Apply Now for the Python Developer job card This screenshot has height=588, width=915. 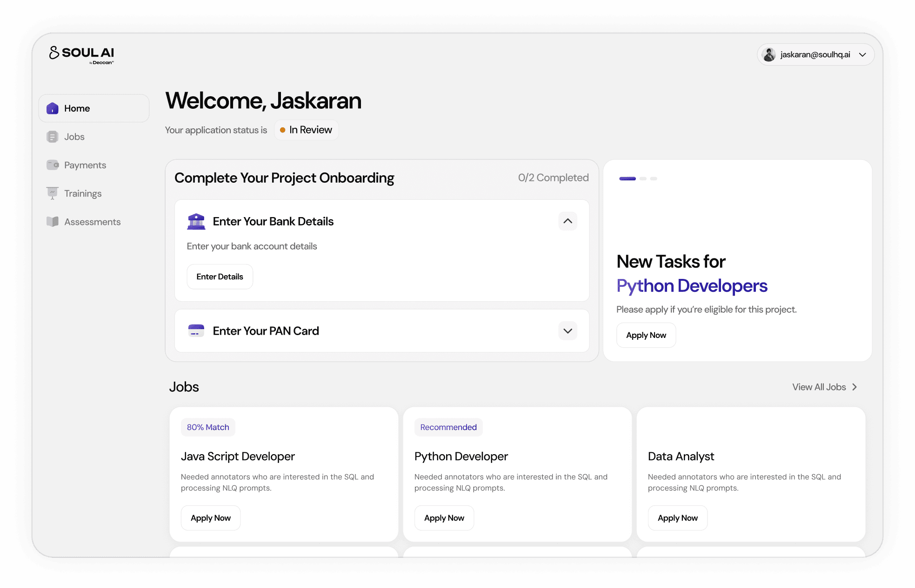[x=444, y=518]
